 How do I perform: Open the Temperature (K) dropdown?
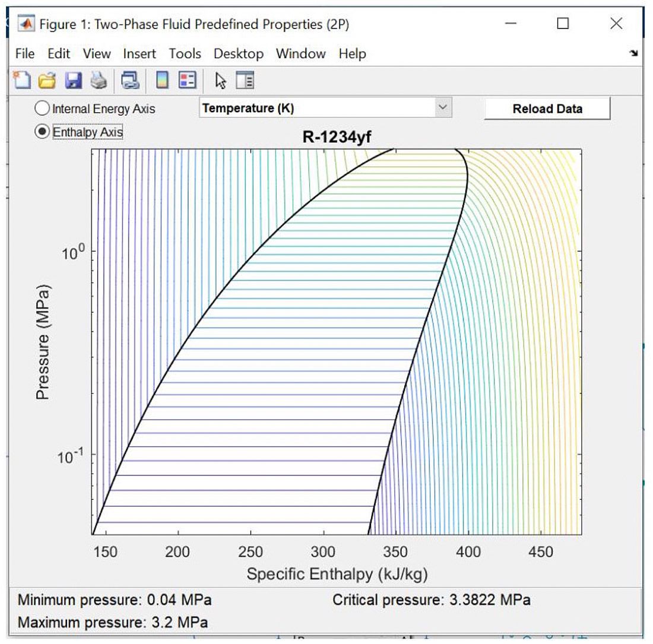pyautogui.click(x=443, y=107)
